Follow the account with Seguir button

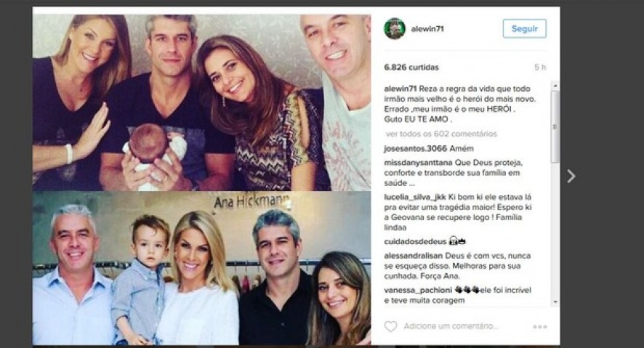[525, 29]
